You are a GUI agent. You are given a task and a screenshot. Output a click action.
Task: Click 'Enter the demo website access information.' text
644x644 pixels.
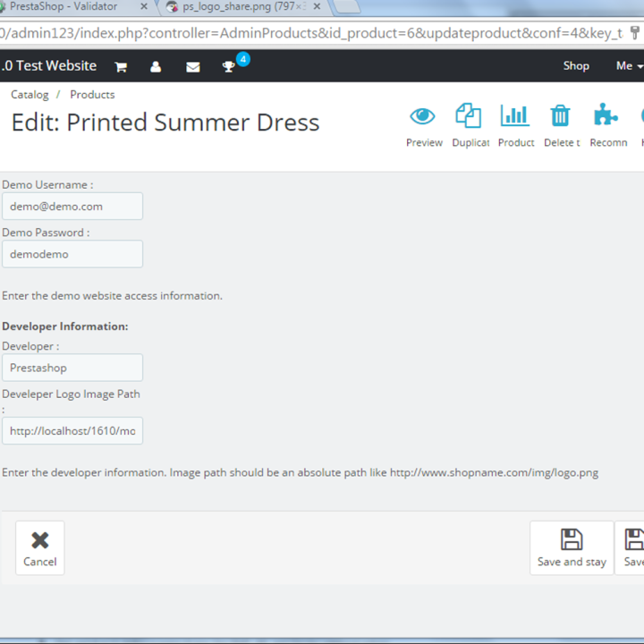[x=112, y=296]
